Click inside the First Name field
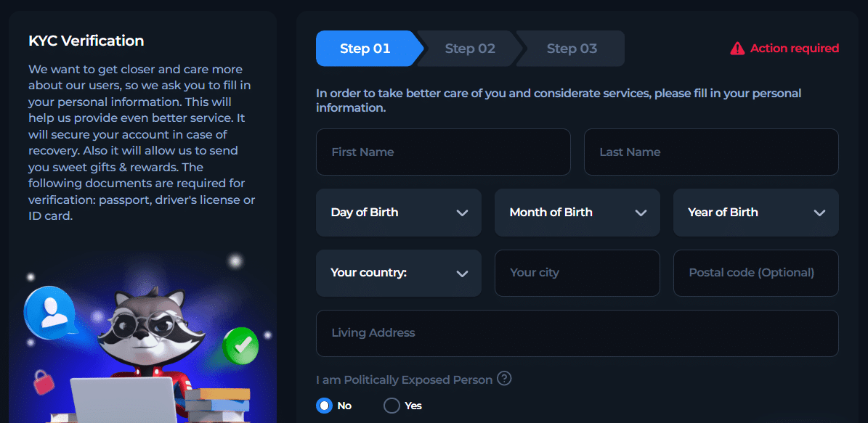This screenshot has width=868, height=423. point(443,152)
